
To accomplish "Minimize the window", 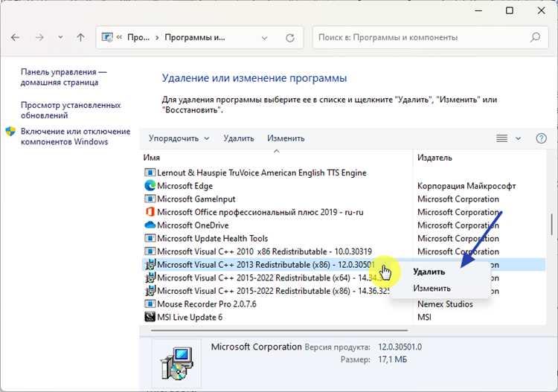I will [x=478, y=10].
